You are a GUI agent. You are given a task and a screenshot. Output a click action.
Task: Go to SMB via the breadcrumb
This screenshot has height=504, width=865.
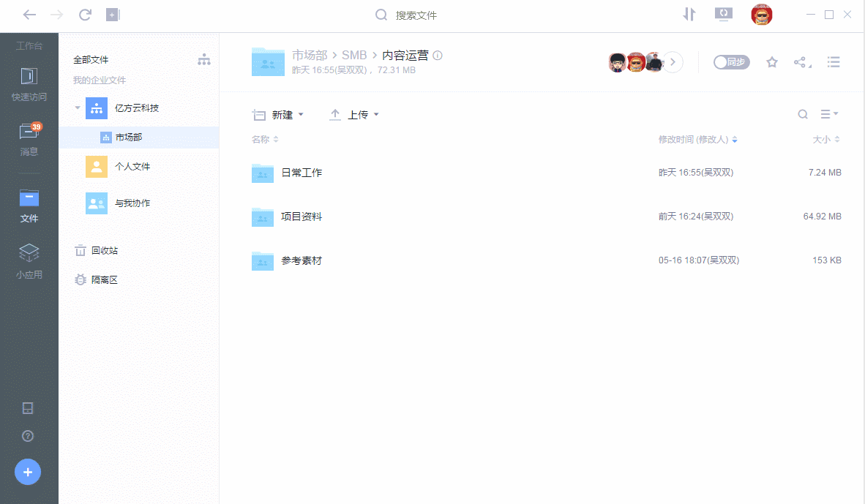[353, 55]
